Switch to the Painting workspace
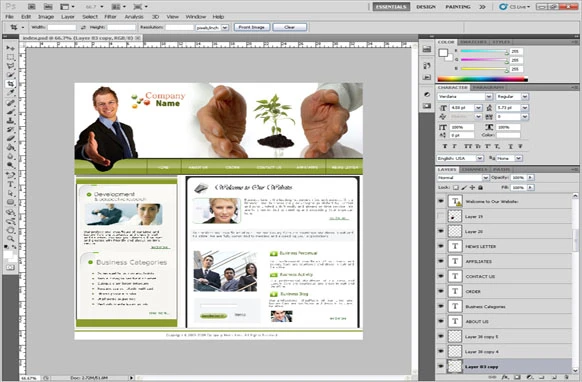Viewport: 582px width, 382px height. [458, 7]
